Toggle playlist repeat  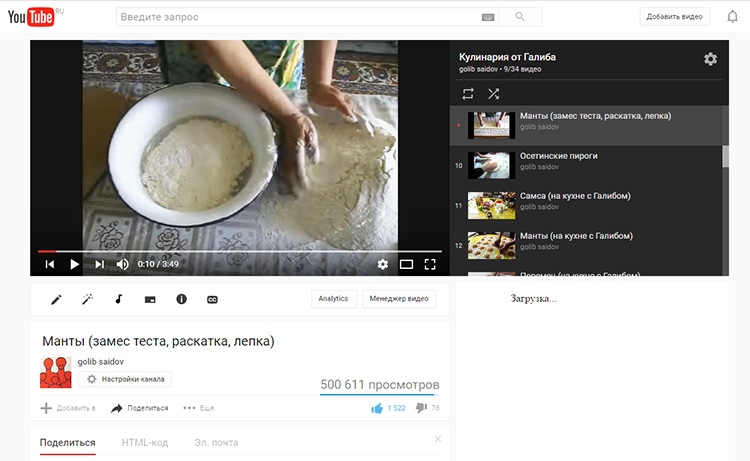[468, 94]
